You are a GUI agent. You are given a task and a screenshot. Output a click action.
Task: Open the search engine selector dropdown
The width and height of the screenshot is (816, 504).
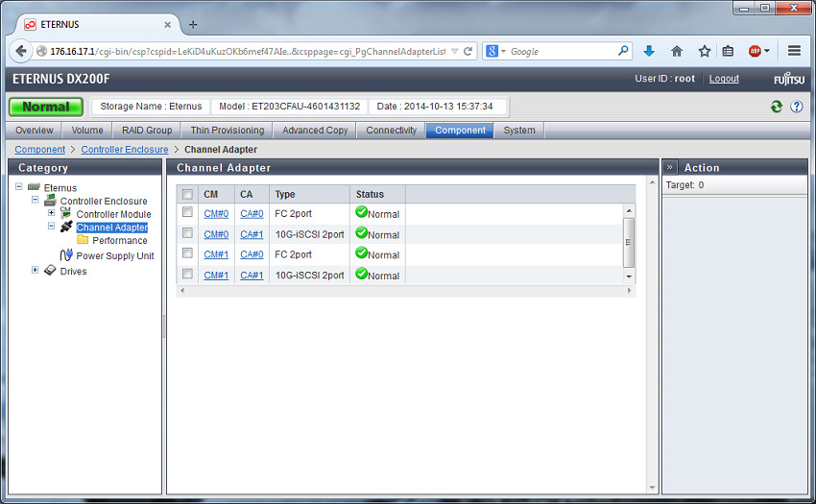(503, 51)
